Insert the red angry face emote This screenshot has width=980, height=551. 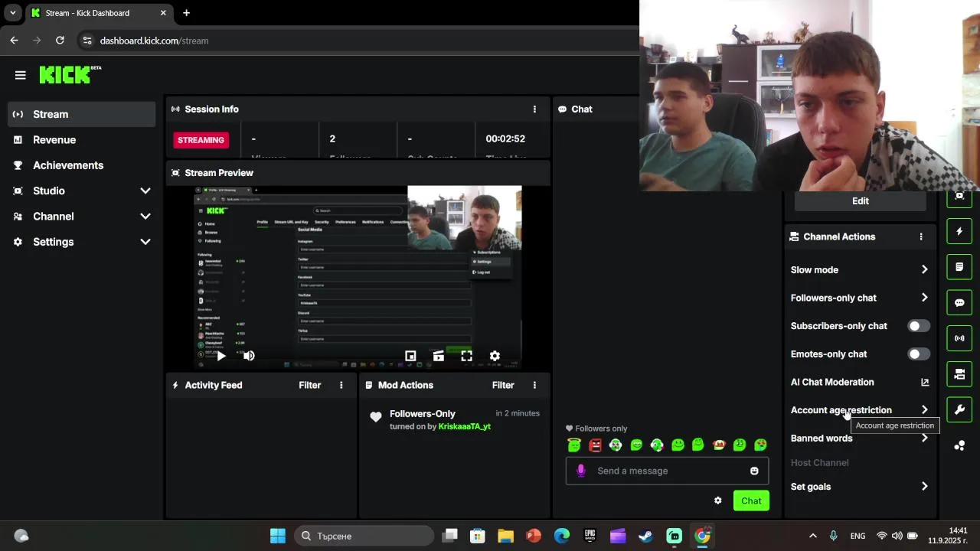[x=595, y=445]
